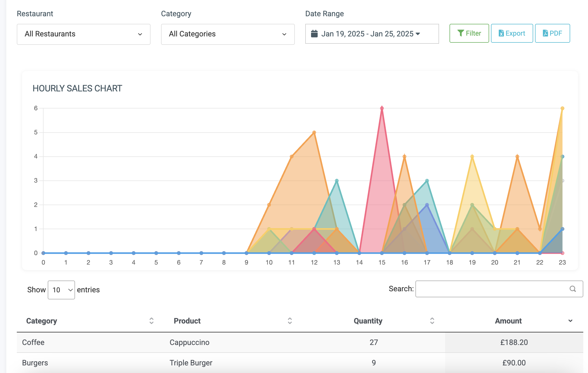Sort the table by Quantity column
The height and width of the screenshot is (373, 588).
432,321
